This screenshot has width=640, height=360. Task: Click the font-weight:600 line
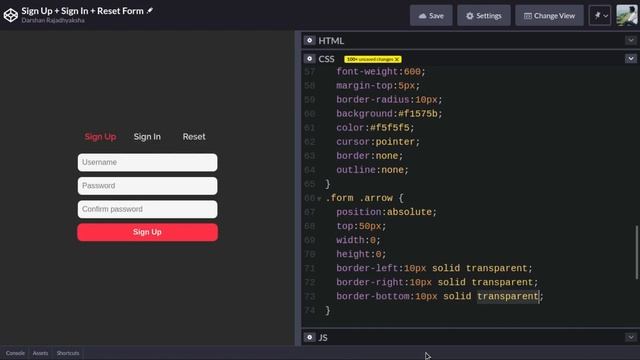point(381,71)
